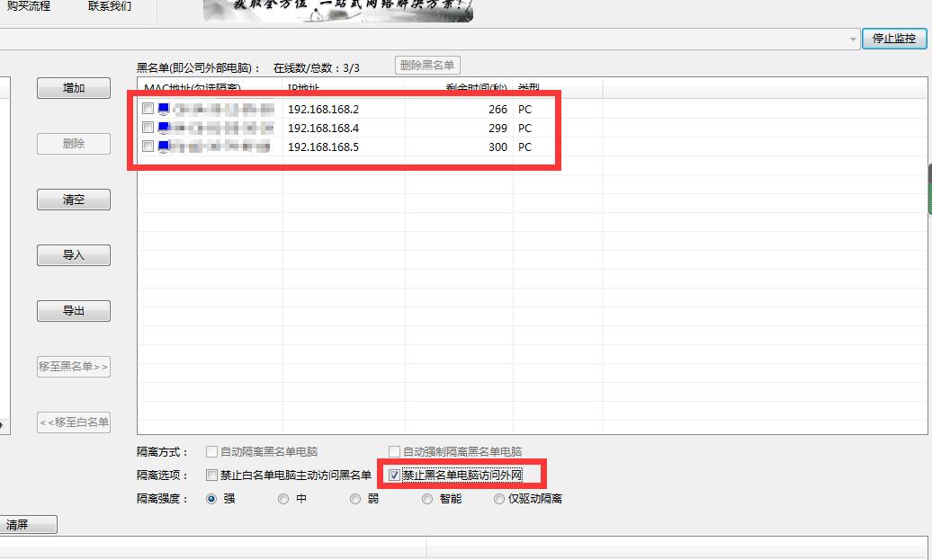Image resolution: width=932 pixels, height=560 pixels.
Task: Click the PC type cell for 192.168.168.5
Action: [524, 147]
